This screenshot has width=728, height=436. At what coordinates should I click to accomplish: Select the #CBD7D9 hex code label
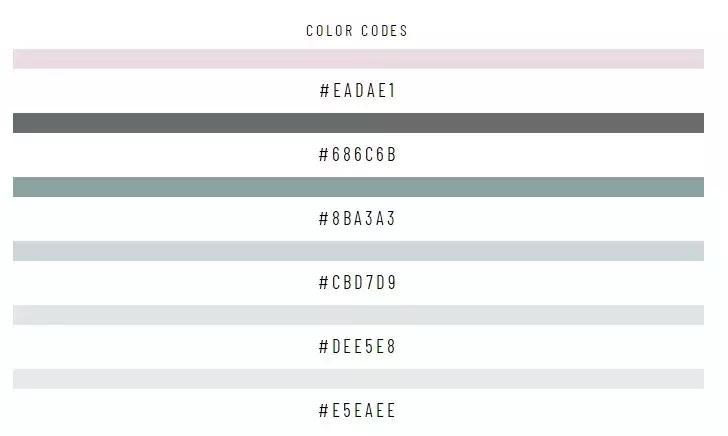(x=358, y=283)
